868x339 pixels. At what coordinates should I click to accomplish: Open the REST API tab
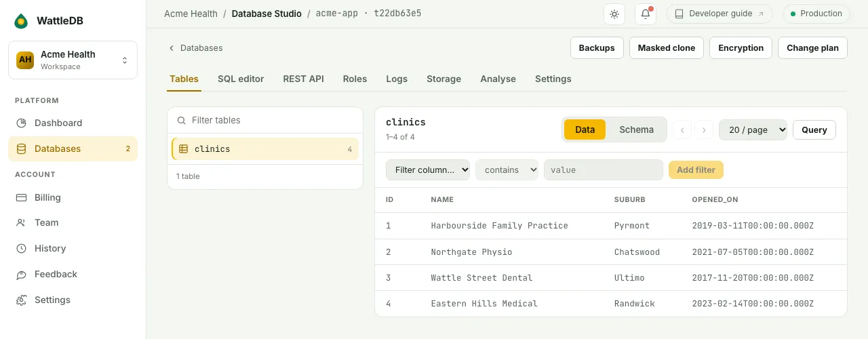[x=303, y=79]
